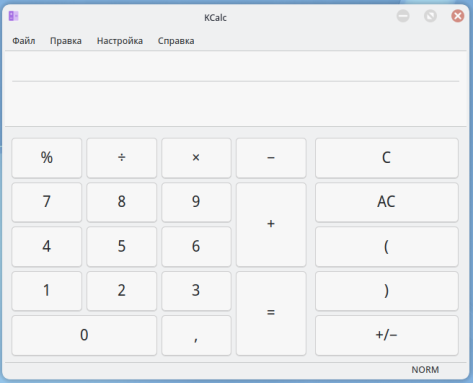The height and width of the screenshot is (383, 473).
Task: Click the multiplication × button
Action: tap(196, 158)
